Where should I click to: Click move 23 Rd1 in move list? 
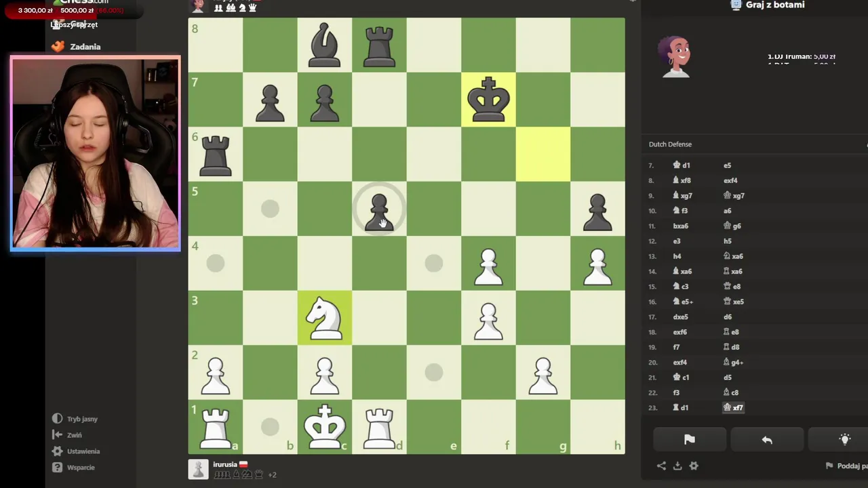[x=680, y=407]
